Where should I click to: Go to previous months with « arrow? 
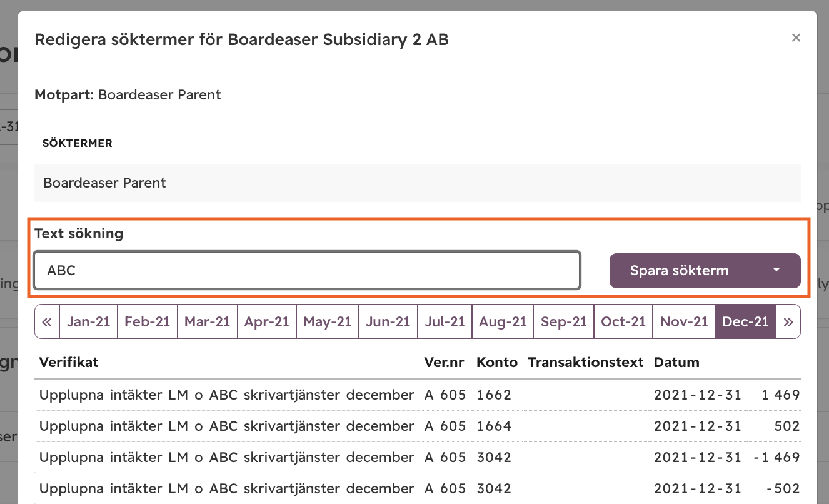(47, 321)
